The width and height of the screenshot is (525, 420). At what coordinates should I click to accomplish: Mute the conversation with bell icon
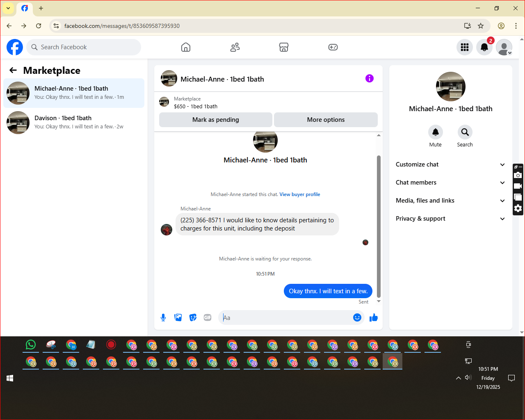(x=436, y=132)
